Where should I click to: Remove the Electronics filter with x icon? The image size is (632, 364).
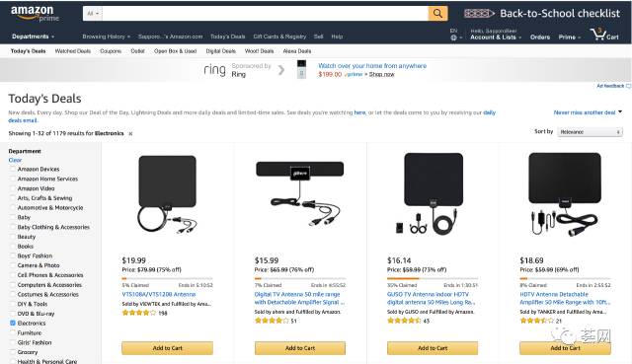(130, 134)
